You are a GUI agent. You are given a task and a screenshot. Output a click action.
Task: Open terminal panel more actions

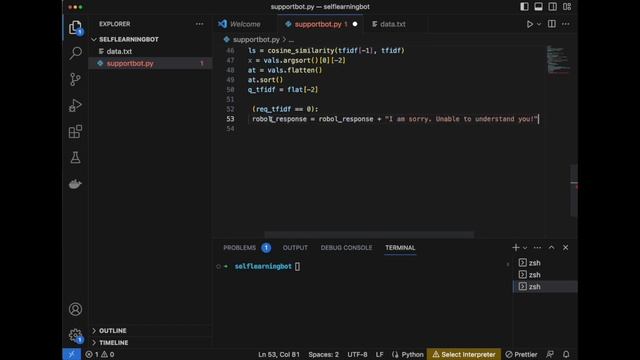point(537,247)
